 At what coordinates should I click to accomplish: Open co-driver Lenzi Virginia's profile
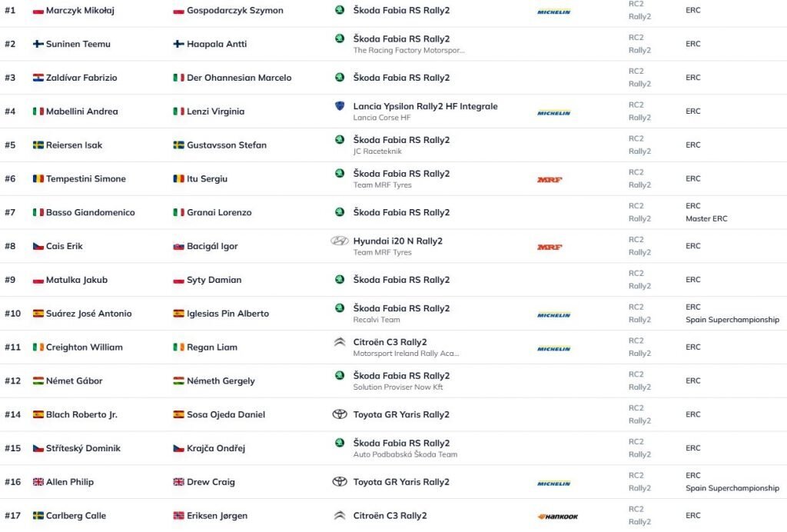tap(215, 111)
